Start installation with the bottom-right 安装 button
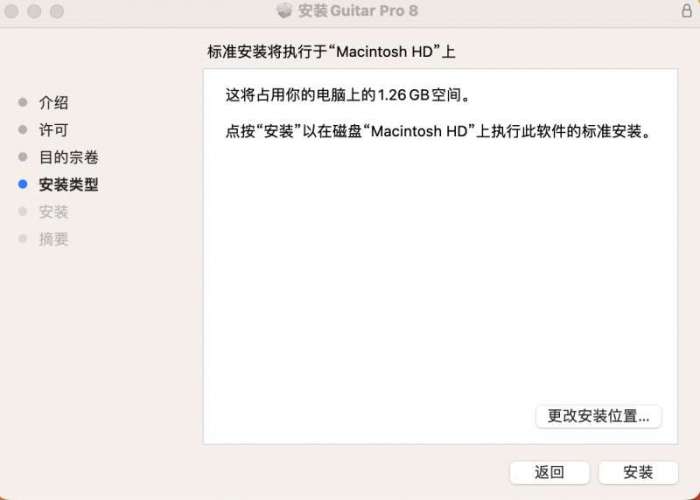This screenshot has height=500, width=700. 638,472
